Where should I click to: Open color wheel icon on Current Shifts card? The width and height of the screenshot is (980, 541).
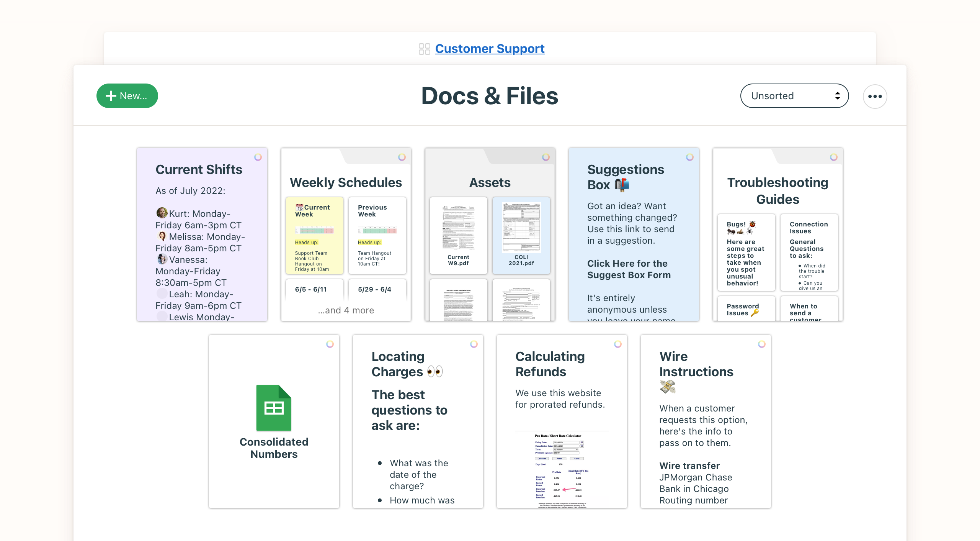258,157
